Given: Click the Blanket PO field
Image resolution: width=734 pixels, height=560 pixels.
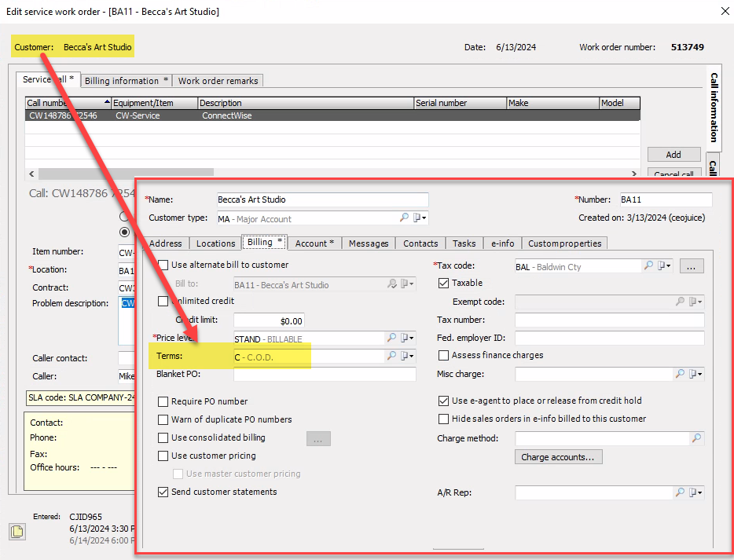Looking at the screenshot, I should (x=325, y=374).
